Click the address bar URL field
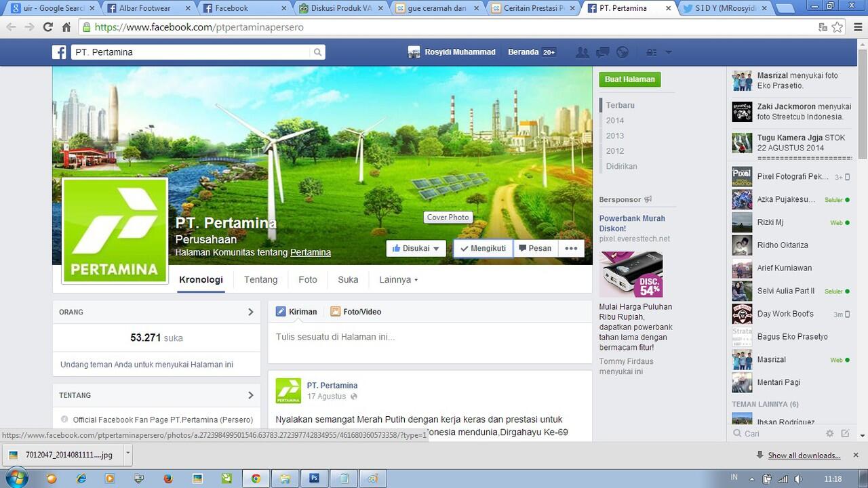This screenshot has height=488, width=868. (x=448, y=27)
